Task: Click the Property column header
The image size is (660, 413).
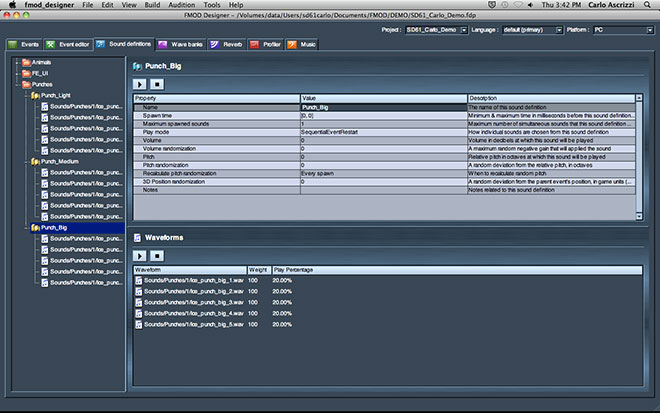Action: [216, 98]
